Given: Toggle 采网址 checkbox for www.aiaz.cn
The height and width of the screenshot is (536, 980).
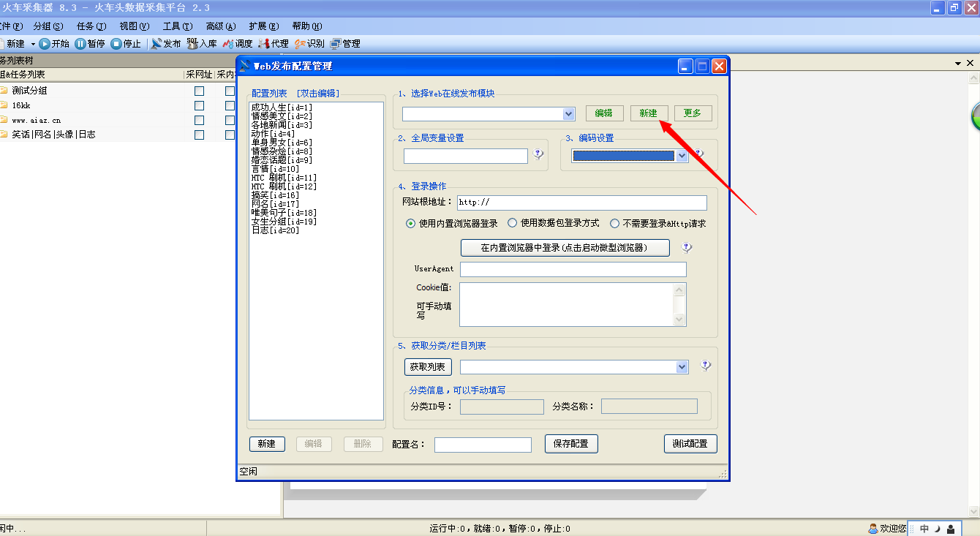Looking at the screenshot, I should click(199, 121).
